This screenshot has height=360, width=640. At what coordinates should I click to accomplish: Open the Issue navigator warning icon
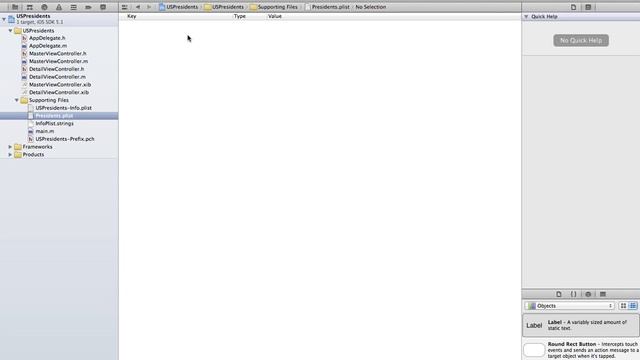point(59,7)
